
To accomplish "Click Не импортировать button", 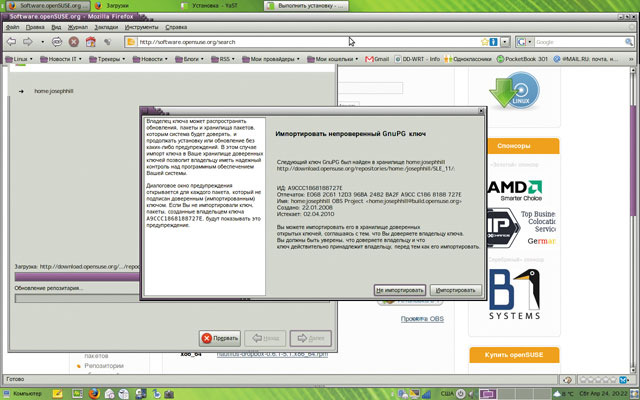I will coord(400,290).
